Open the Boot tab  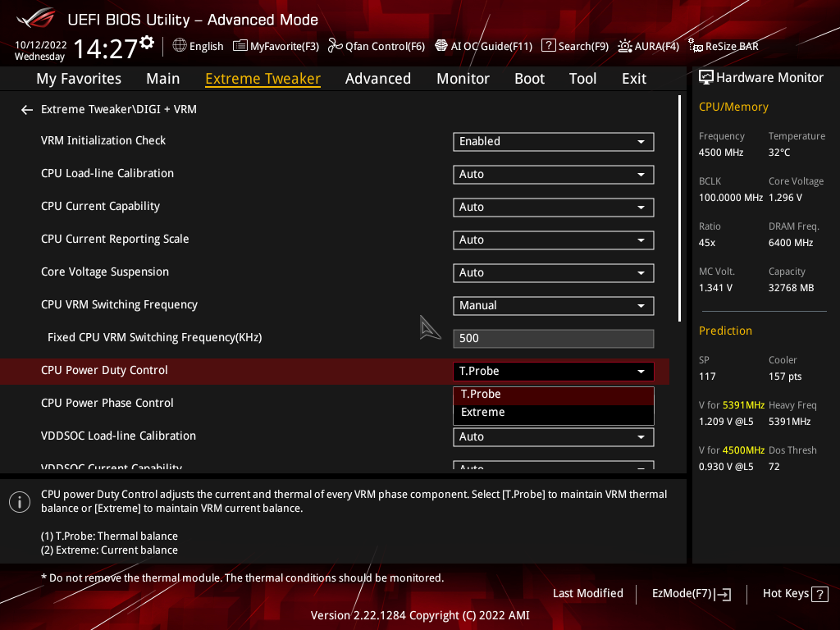point(529,79)
